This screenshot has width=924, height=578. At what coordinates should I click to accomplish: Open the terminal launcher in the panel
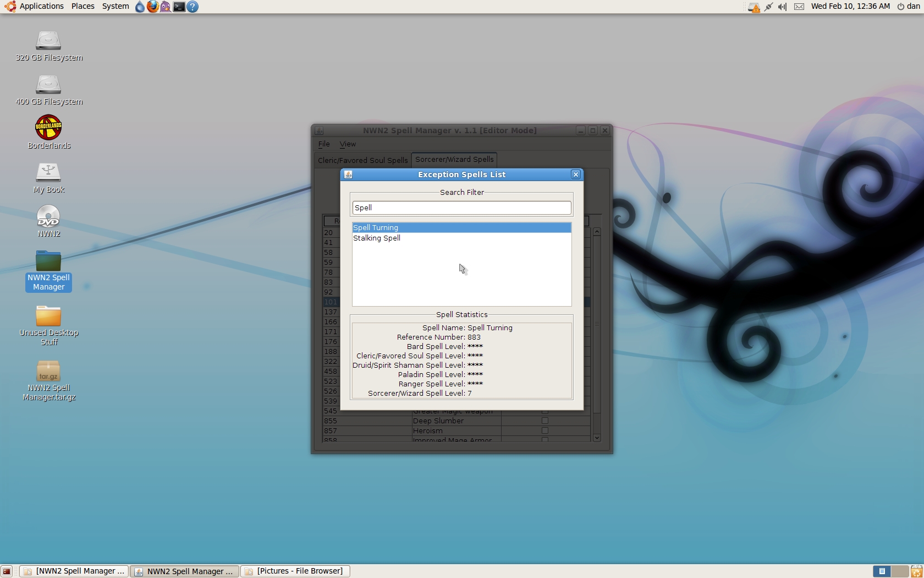tap(179, 7)
